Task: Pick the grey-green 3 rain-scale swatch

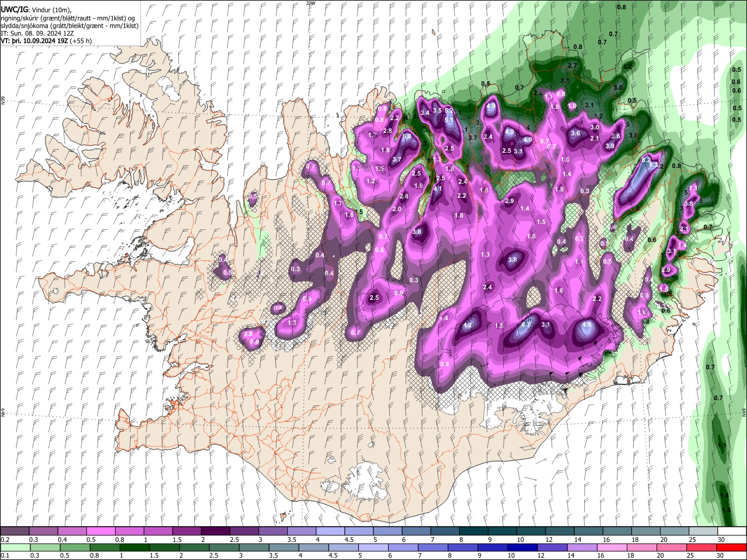Action: pos(253,548)
